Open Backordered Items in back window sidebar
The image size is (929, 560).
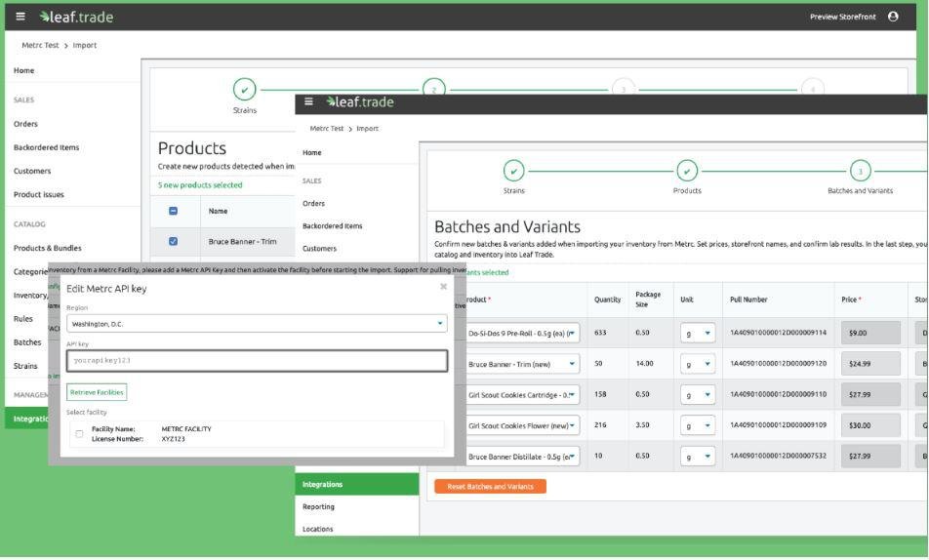46,147
